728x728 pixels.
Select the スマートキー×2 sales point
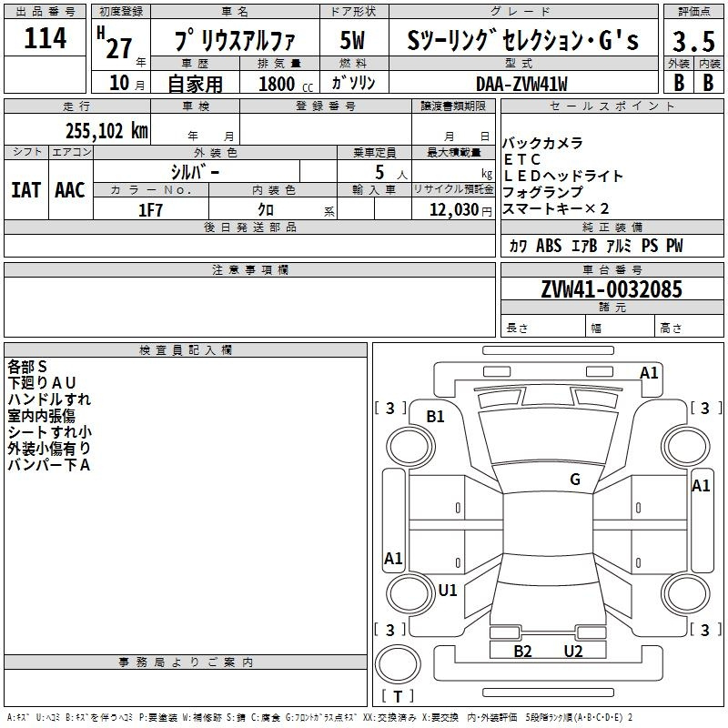[x=556, y=208]
